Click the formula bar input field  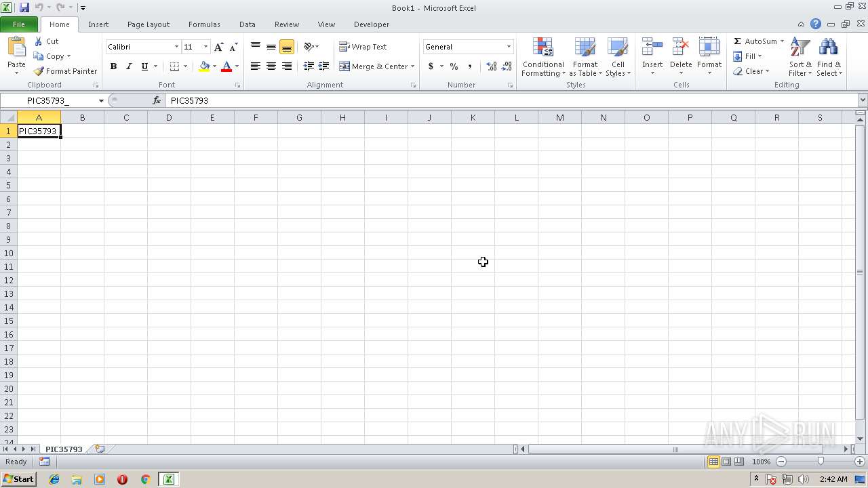click(x=511, y=100)
